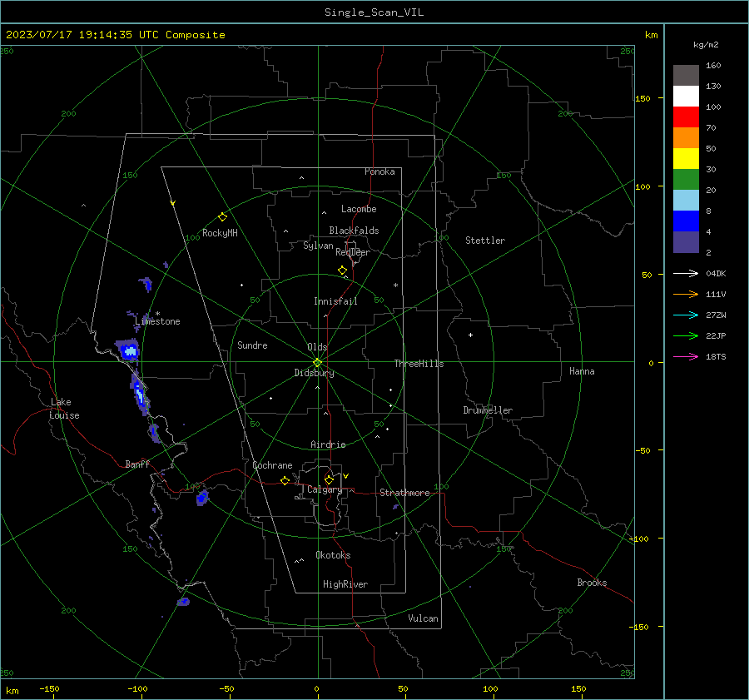Click the magenta 18TS arrow icon
The height and width of the screenshot is (700, 749).
coord(686,357)
